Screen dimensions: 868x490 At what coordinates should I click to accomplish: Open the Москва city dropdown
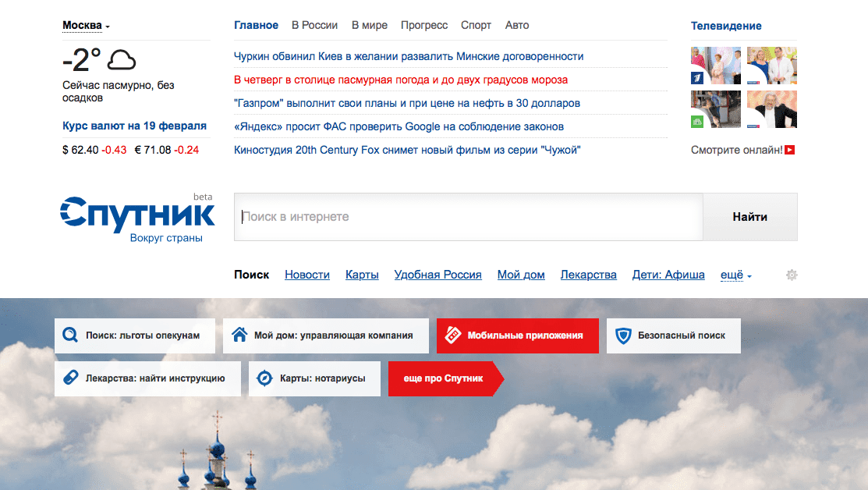[86, 26]
